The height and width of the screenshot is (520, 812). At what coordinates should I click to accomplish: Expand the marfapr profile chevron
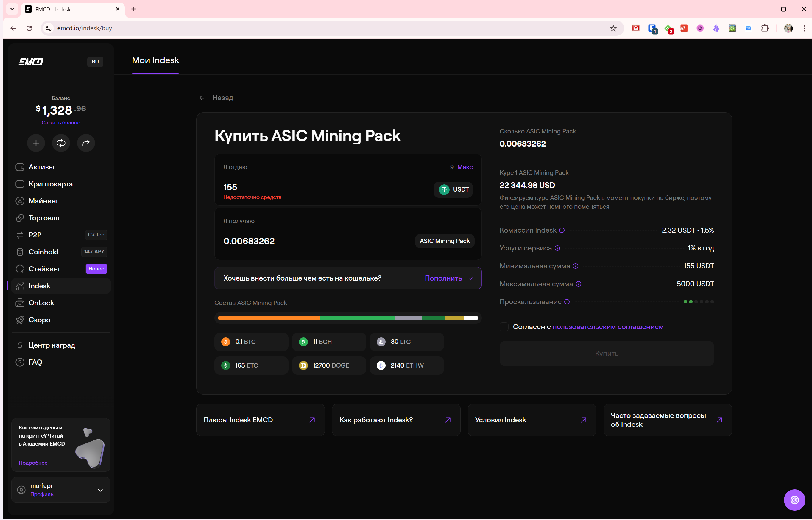100,490
